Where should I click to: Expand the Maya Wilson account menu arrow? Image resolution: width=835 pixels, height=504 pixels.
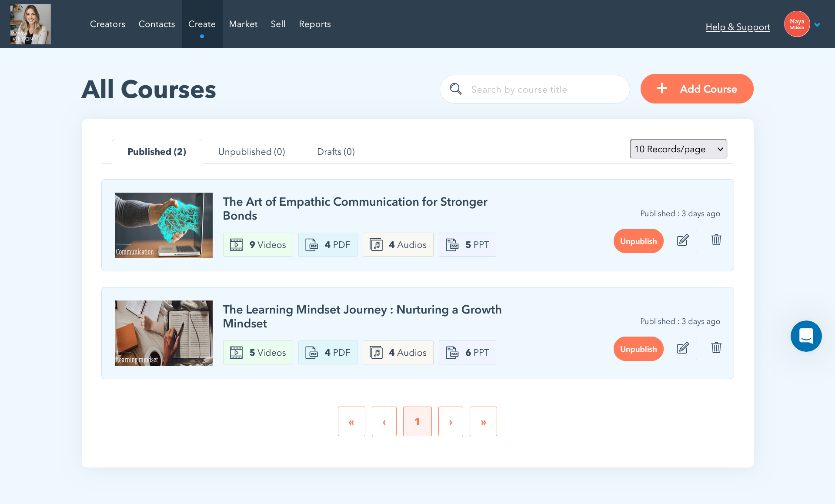[817, 25]
